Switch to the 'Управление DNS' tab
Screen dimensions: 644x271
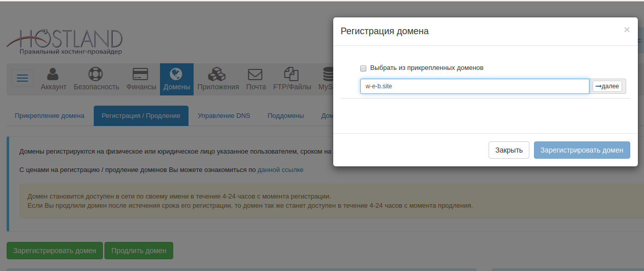click(x=224, y=116)
